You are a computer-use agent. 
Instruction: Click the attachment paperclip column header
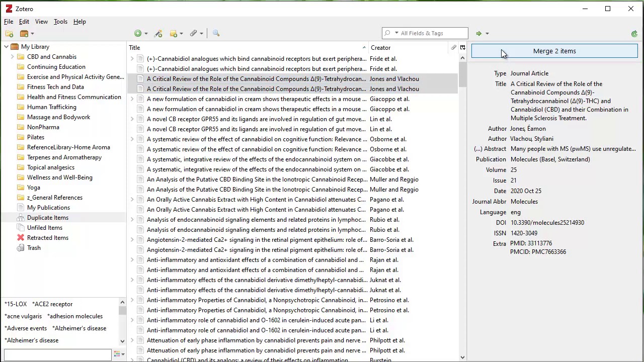coord(453,48)
